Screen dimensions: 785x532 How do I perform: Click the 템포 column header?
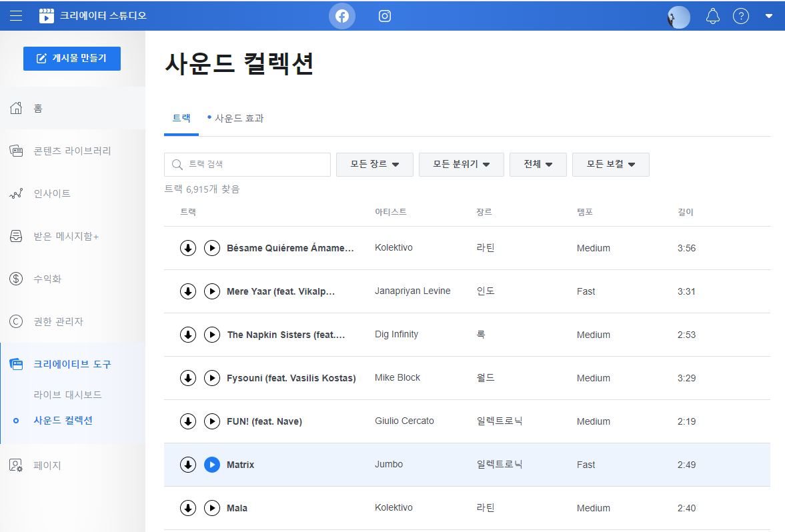[x=585, y=212]
